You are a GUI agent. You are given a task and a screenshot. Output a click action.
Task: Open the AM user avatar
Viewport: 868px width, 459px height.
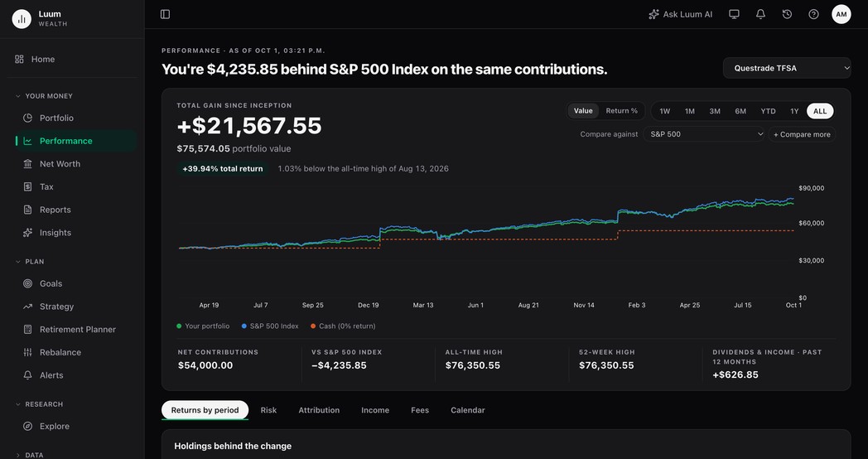pos(841,14)
